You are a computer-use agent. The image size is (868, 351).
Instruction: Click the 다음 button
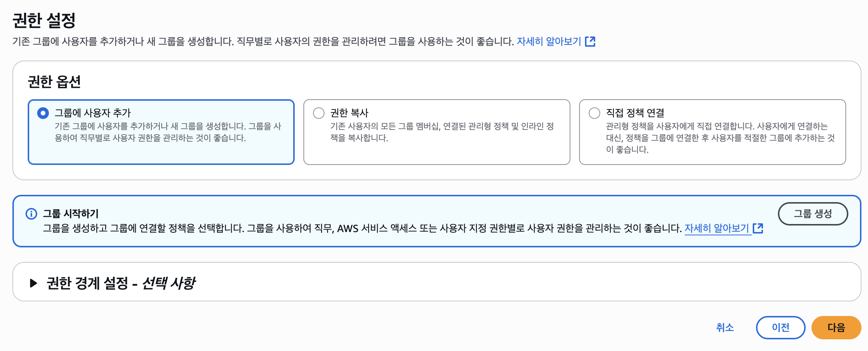[836, 328]
